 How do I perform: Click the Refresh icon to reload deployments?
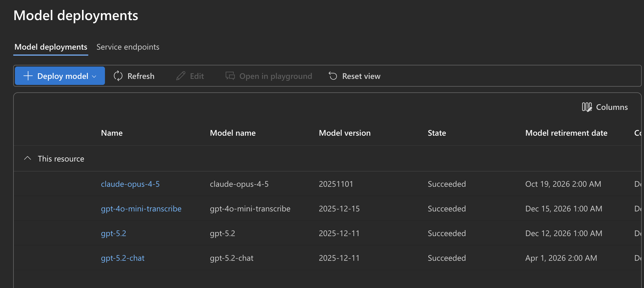coord(118,76)
